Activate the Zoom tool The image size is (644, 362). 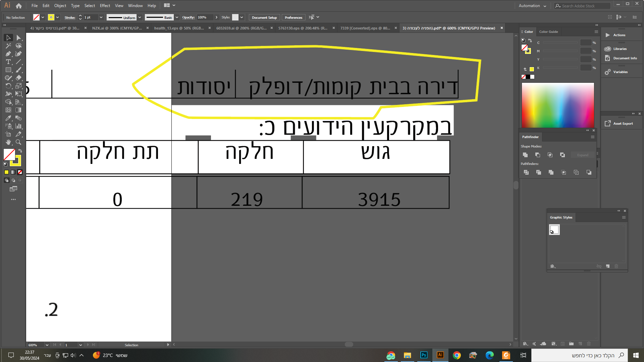[19, 142]
